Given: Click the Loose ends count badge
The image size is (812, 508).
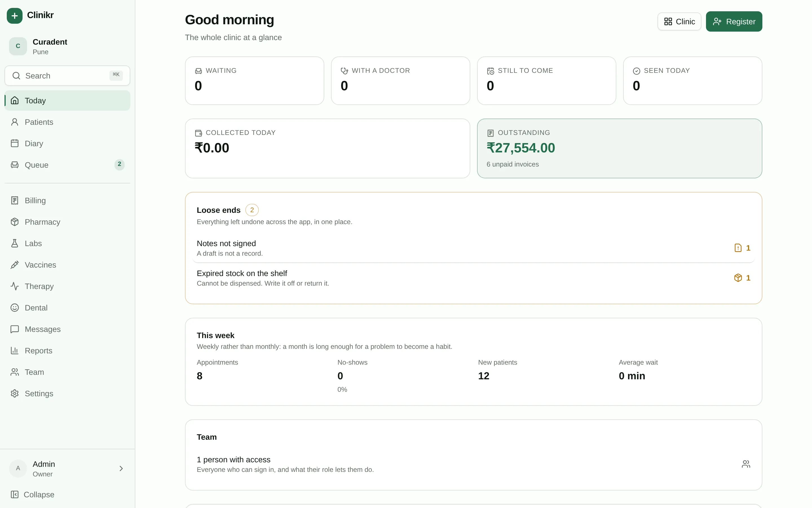Looking at the screenshot, I should pyautogui.click(x=252, y=210).
